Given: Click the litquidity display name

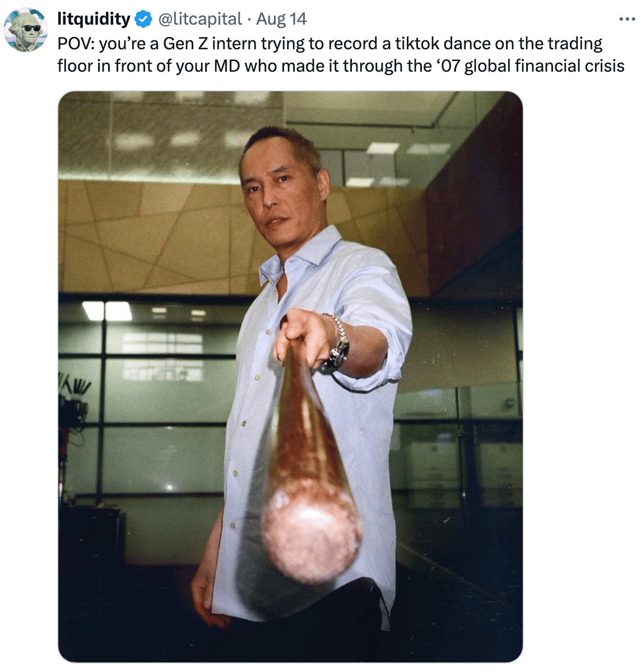Looking at the screenshot, I should pyautogui.click(x=94, y=19).
